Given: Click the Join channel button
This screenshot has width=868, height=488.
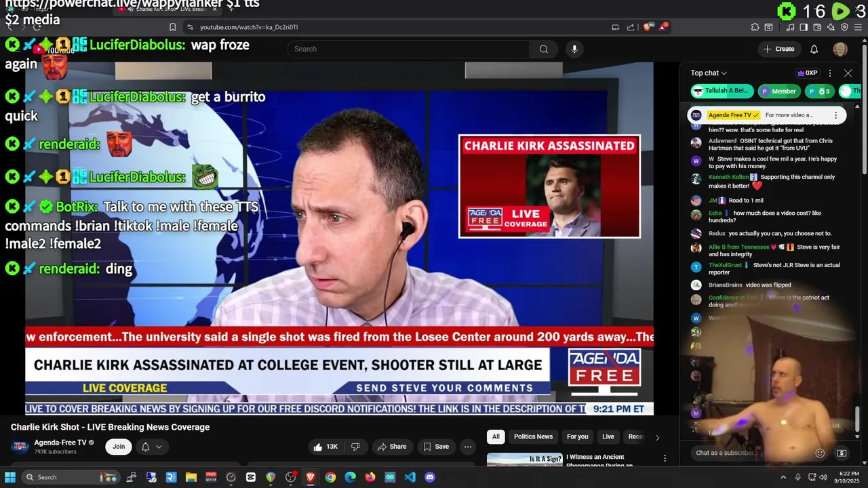Looking at the screenshot, I should click(119, 447).
